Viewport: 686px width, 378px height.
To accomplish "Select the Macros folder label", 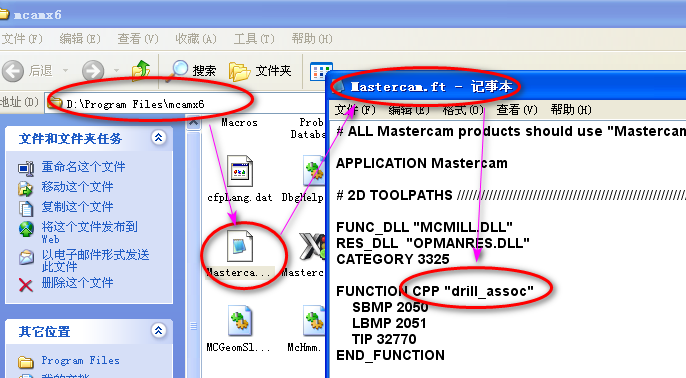I will (240, 122).
